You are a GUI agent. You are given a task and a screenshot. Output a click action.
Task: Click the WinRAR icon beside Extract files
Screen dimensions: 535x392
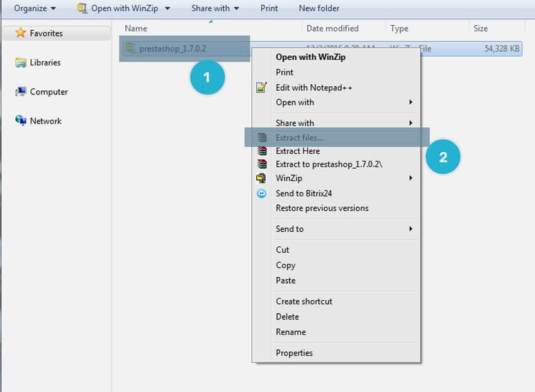[x=262, y=137]
